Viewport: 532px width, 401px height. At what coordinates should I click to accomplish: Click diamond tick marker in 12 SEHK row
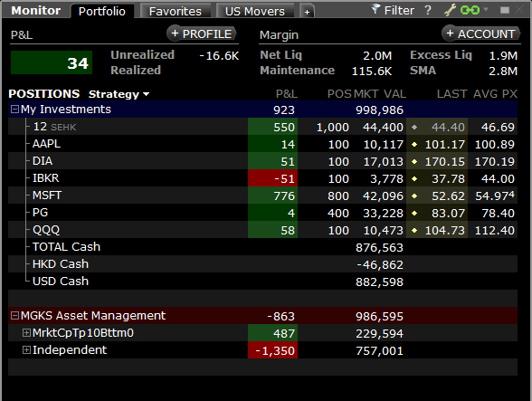(414, 128)
